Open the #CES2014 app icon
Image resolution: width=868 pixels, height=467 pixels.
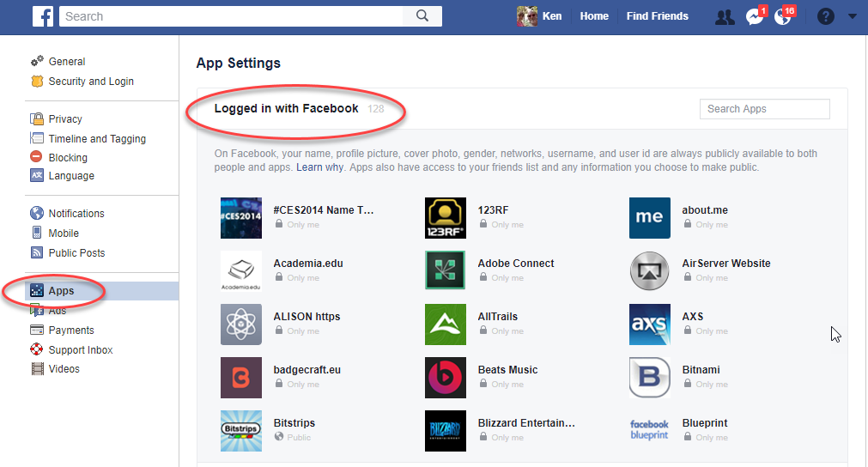pyautogui.click(x=240, y=218)
